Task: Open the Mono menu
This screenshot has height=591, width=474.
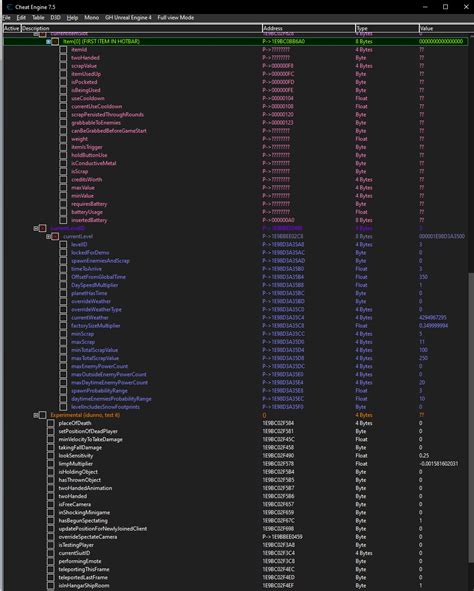Action: (x=92, y=17)
